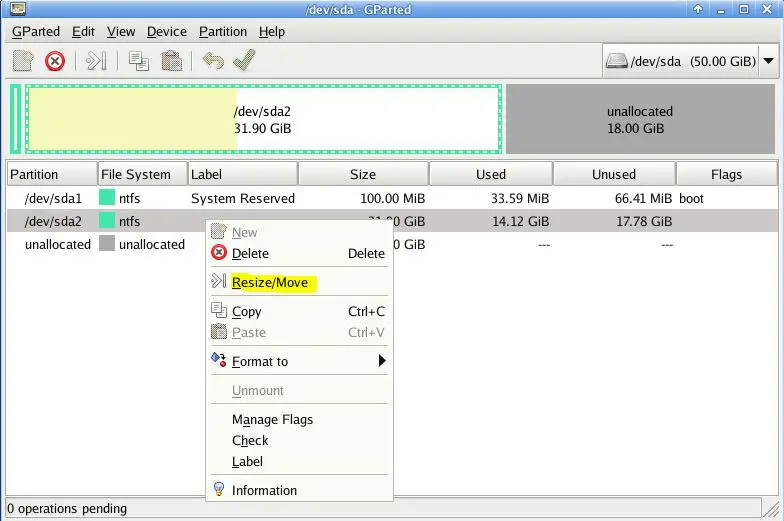Sort by the Flags column header
Image resolution: width=784 pixels, height=521 pixels.
coord(727,174)
